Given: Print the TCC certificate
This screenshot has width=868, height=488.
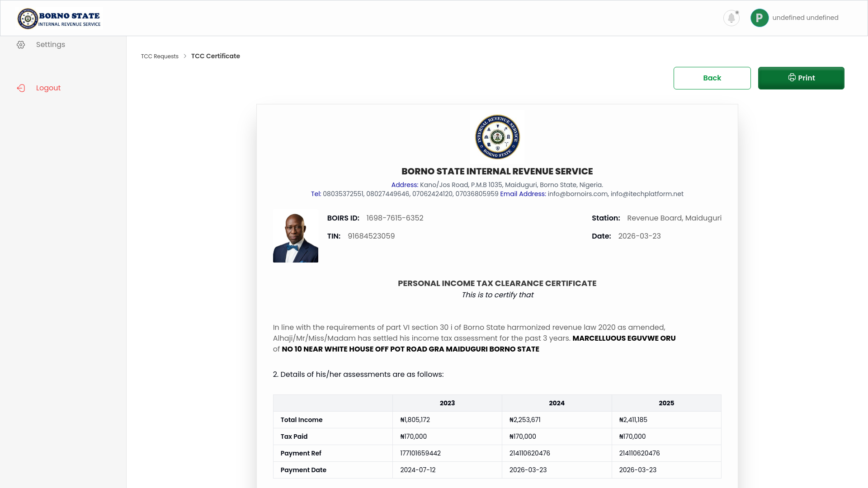Looking at the screenshot, I should (801, 78).
